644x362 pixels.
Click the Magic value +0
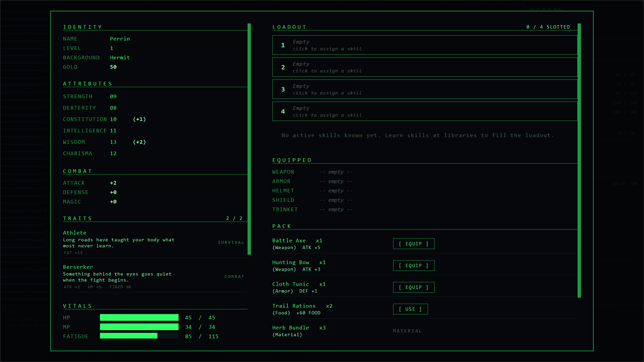click(x=113, y=202)
